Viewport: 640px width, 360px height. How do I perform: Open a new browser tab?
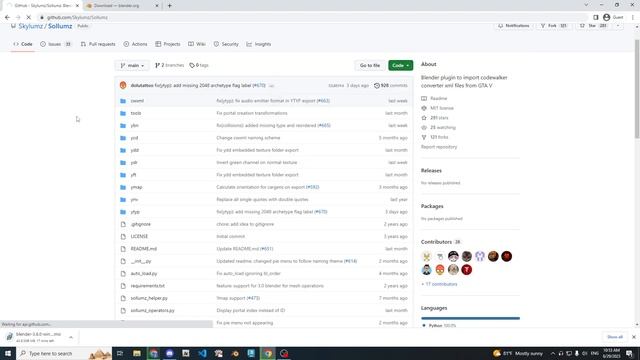(169, 6)
